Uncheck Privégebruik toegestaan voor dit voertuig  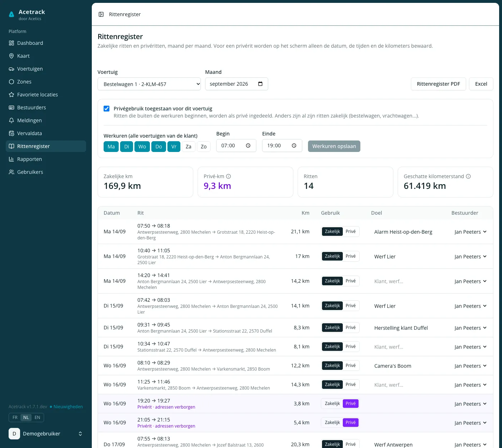pyautogui.click(x=106, y=109)
